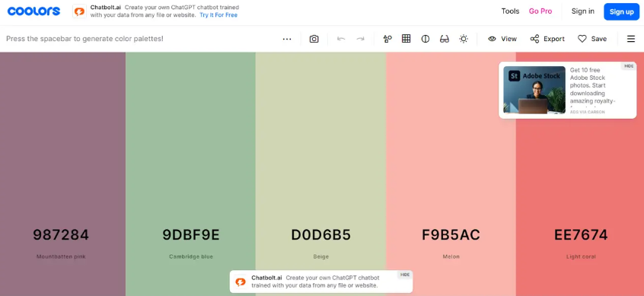This screenshot has width=644, height=296.
Task: Select the D0D6B5 hex code
Action: (321, 235)
